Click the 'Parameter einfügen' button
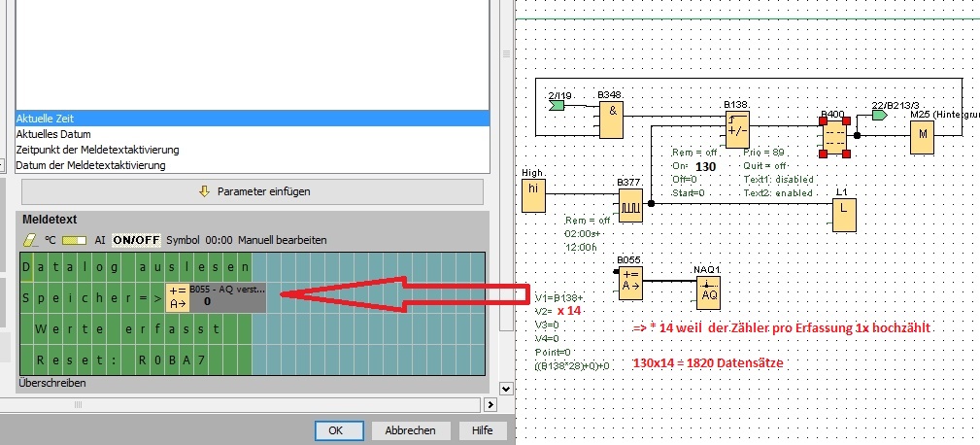 [253, 191]
